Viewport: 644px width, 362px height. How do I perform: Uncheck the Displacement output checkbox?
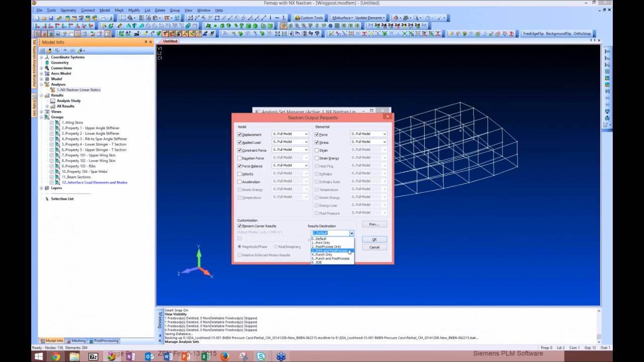coord(239,135)
